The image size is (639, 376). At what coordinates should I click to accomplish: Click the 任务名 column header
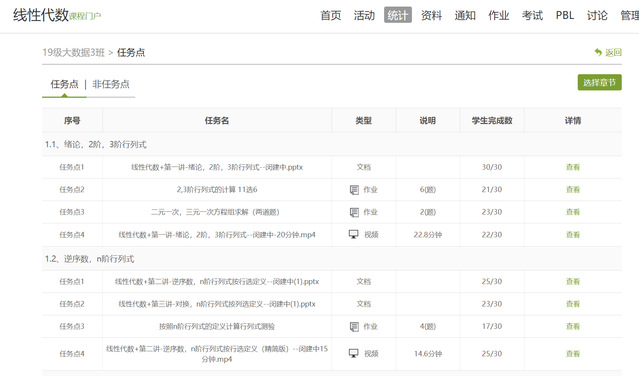(x=217, y=121)
